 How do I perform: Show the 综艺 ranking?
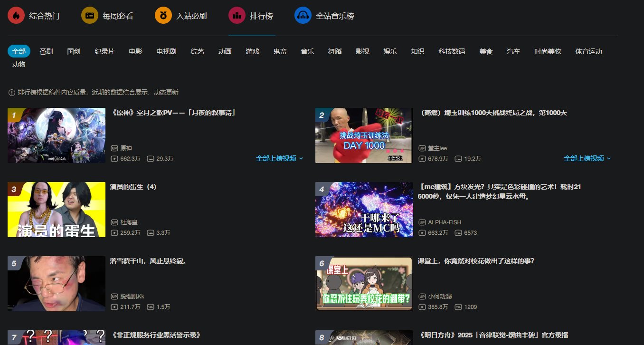(x=198, y=51)
